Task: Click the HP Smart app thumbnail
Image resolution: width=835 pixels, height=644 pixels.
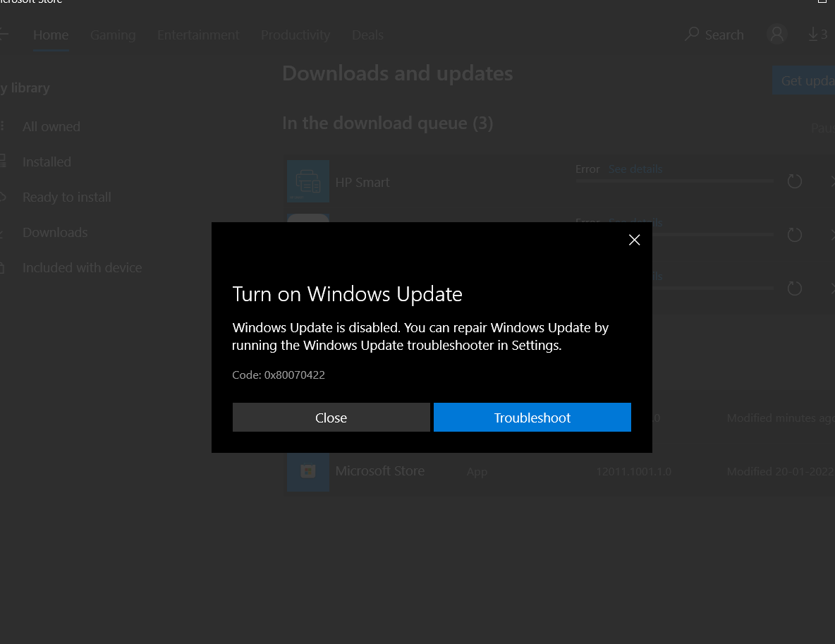Action: pos(308,181)
